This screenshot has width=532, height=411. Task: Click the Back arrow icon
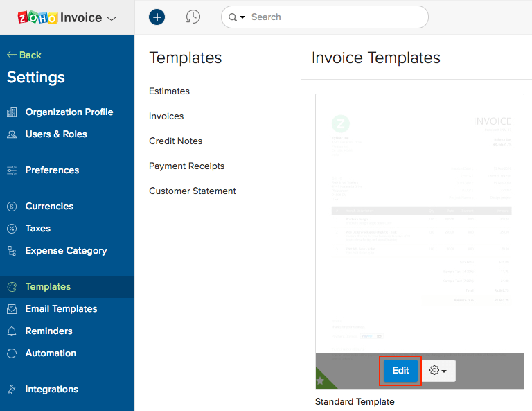[12, 55]
